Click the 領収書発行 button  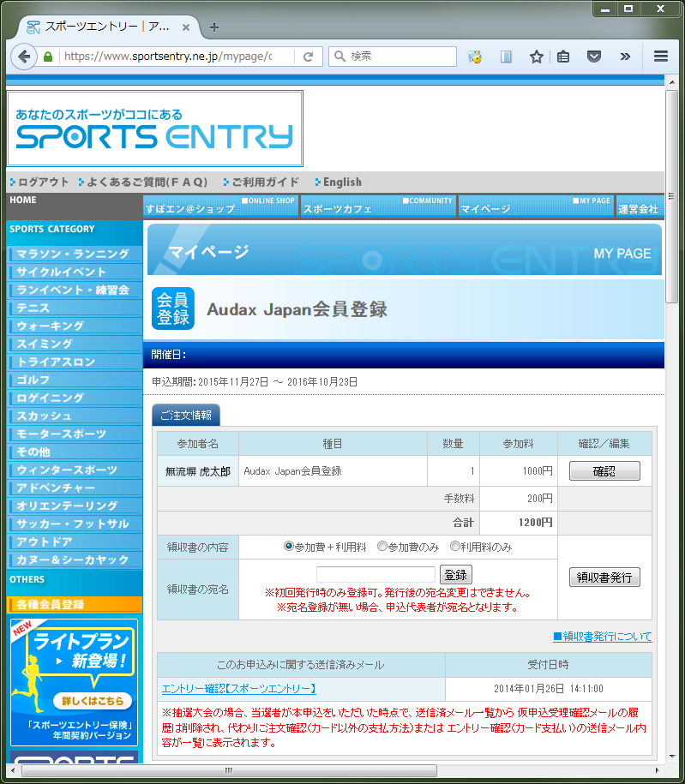604,578
